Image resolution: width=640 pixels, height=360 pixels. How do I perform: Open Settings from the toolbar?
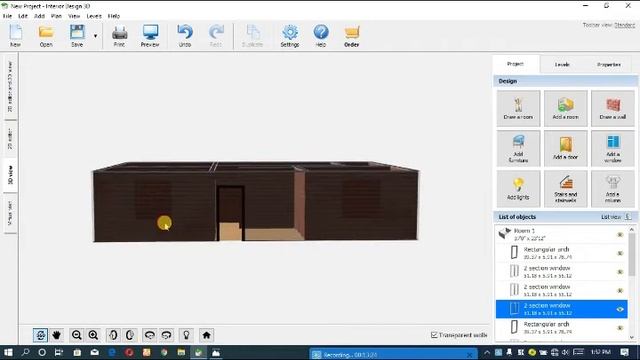[x=290, y=36]
